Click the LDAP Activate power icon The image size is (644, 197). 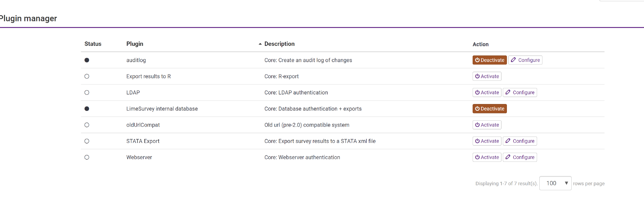477,92
